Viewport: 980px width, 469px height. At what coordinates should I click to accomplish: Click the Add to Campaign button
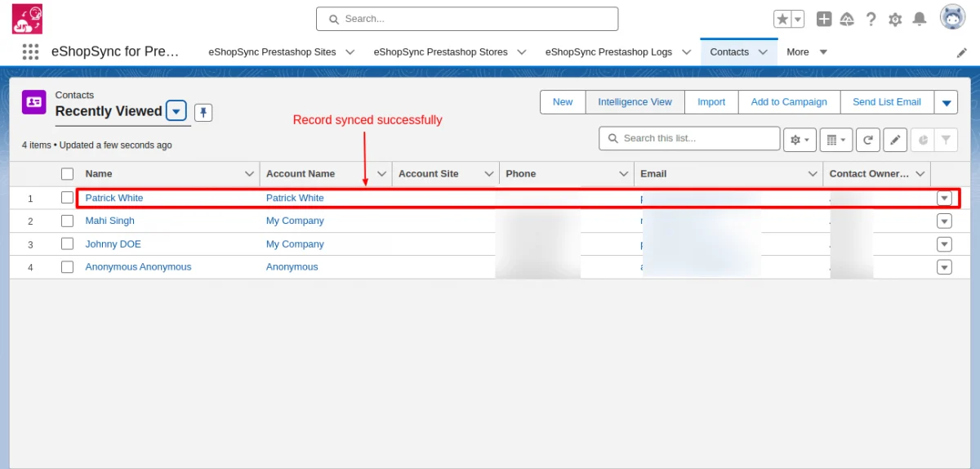tap(789, 102)
